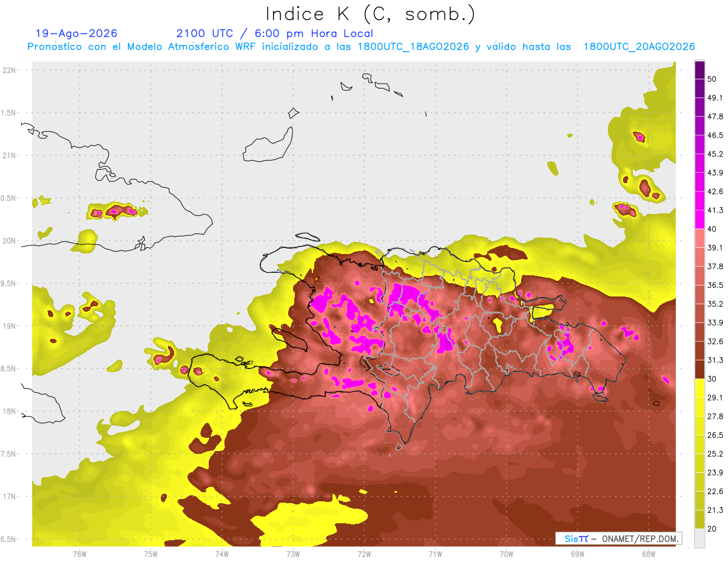Click the legend value "39.1"
Image resolution: width=728 pixels, height=562 pixels.
[715, 248]
